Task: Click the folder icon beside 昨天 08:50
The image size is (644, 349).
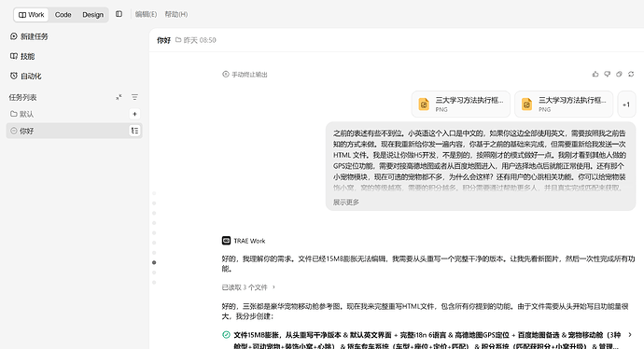Action: coord(178,40)
